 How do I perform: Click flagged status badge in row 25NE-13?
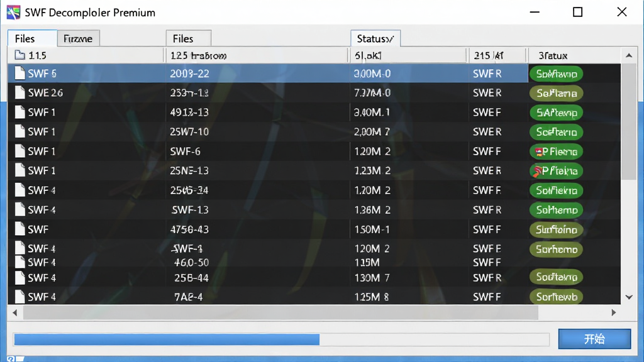tap(556, 171)
